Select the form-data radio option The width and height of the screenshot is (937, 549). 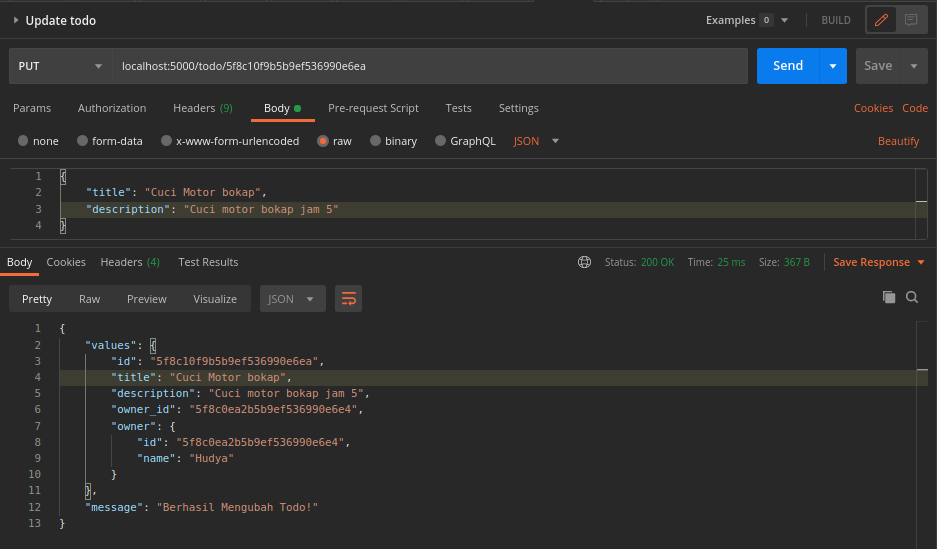point(82,141)
